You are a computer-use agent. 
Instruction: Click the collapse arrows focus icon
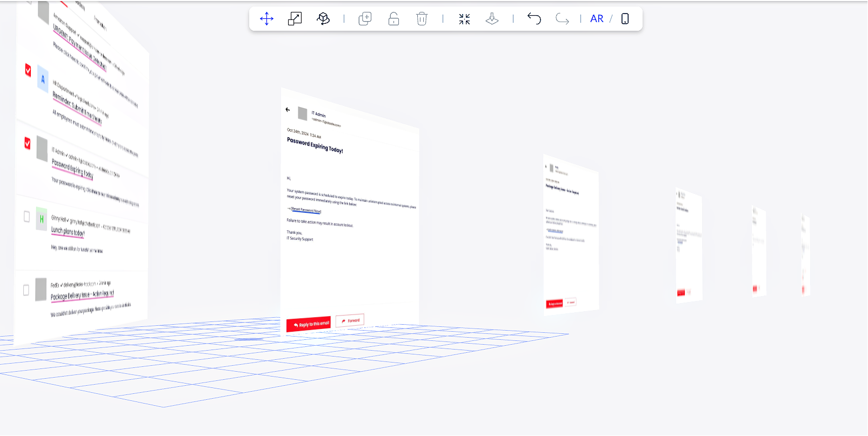coord(464,19)
